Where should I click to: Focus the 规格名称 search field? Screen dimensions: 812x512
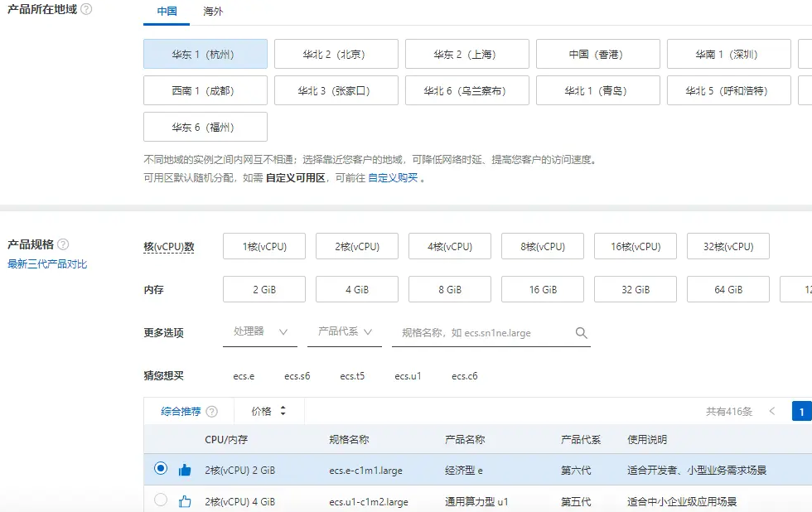click(x=491, y=333)
